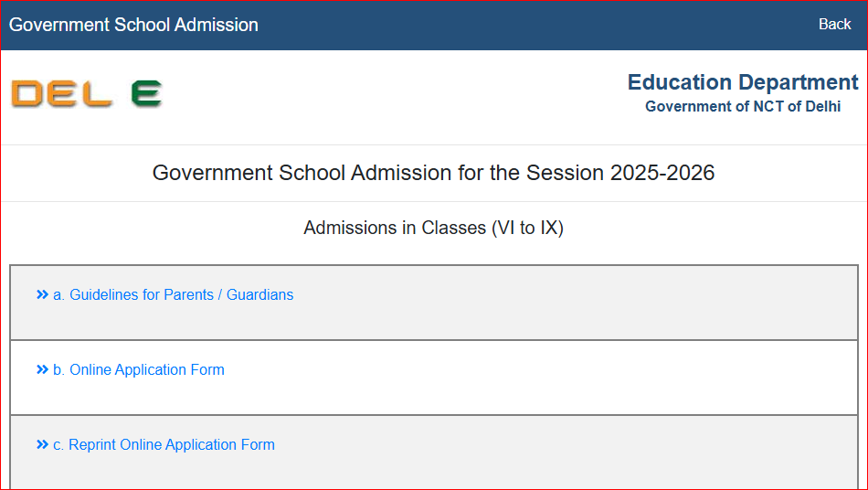Open the Online Application Form link

[139, 369]
